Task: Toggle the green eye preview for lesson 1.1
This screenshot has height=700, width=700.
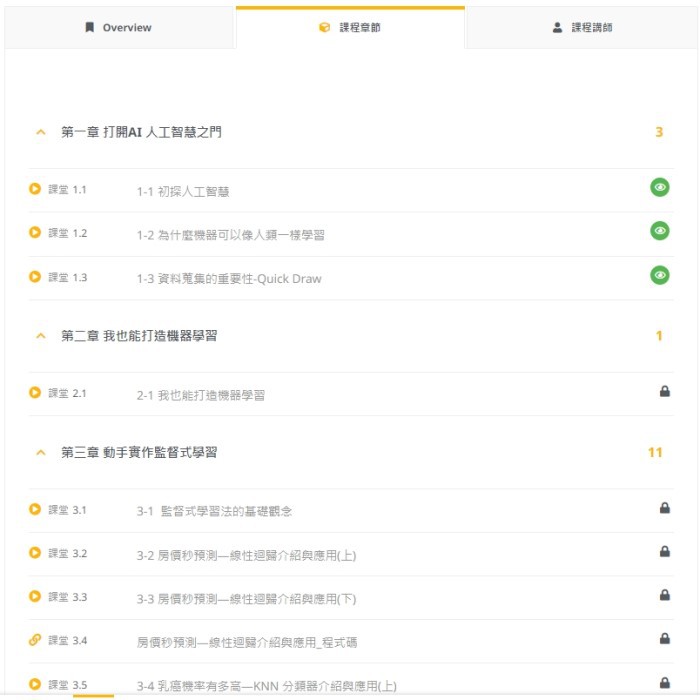Action: 659,187
